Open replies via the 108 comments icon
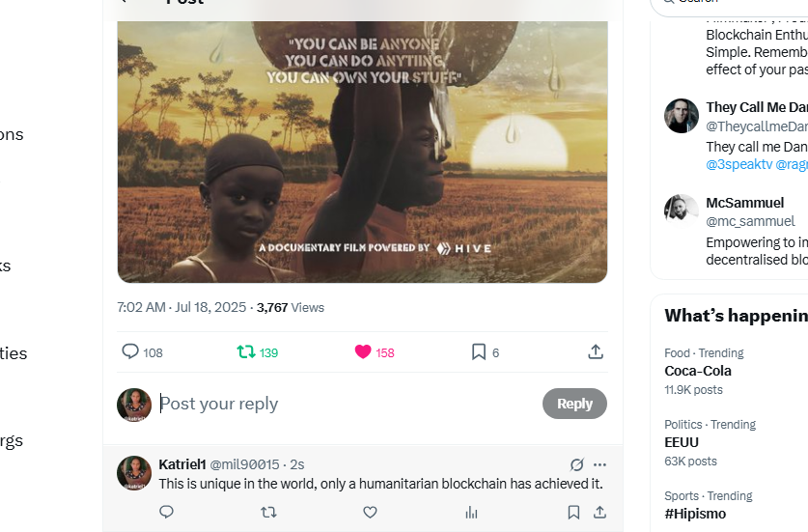 130,351
